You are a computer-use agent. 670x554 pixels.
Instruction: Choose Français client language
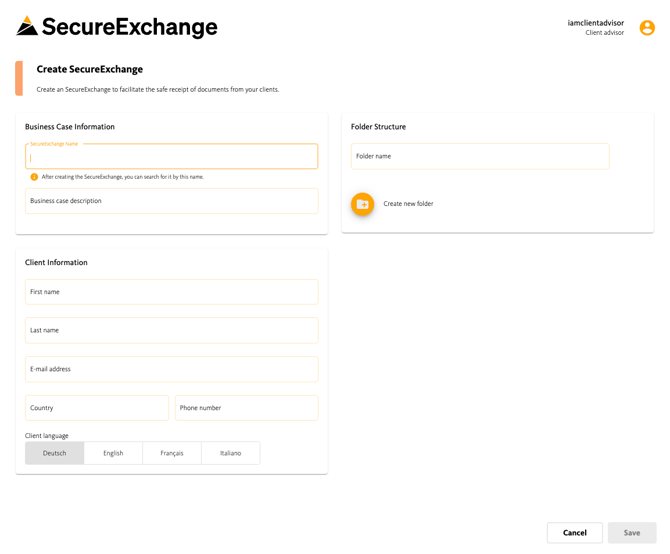[172, 453]
